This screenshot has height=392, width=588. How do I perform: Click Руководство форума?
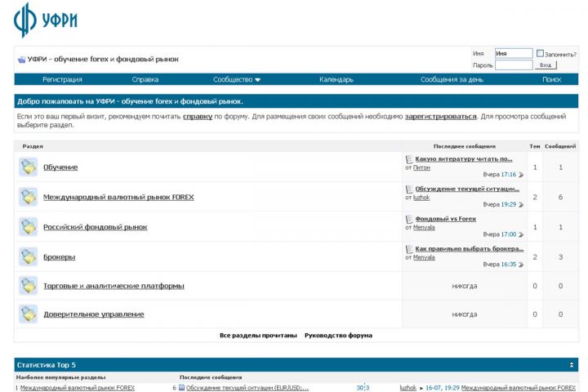(338, 336)
